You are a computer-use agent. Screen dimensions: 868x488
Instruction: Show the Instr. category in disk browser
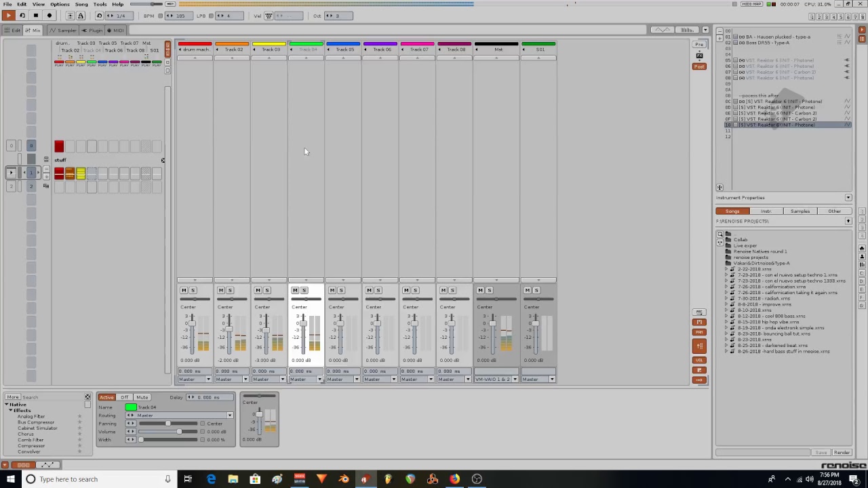(766, 211)
